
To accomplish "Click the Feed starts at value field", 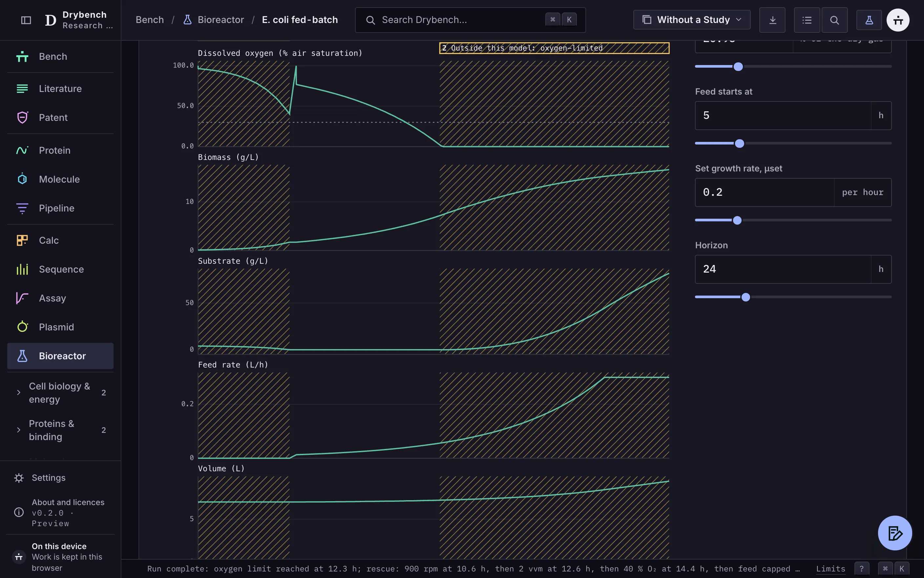I will pyautogui.click(x=783, y=116).
